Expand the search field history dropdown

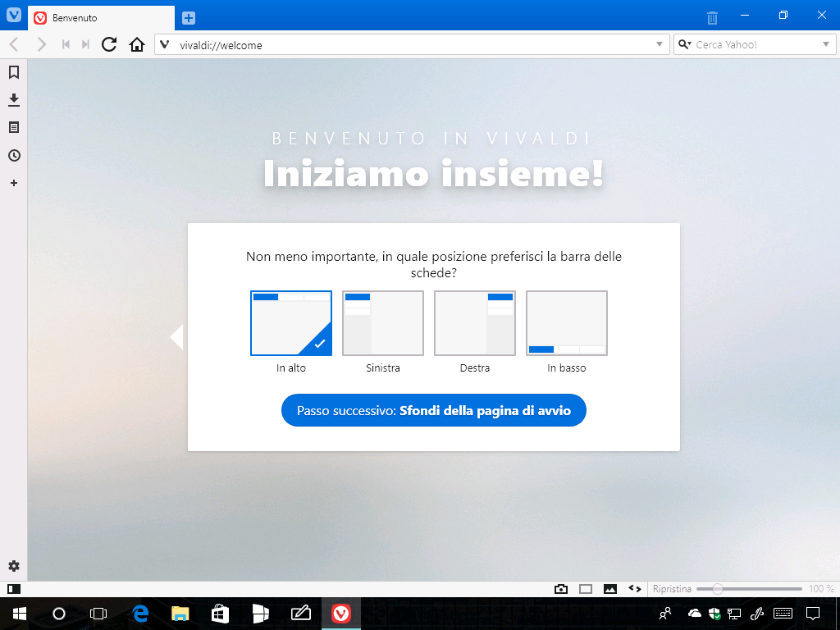pyautogui.click(x=825, y=44)
